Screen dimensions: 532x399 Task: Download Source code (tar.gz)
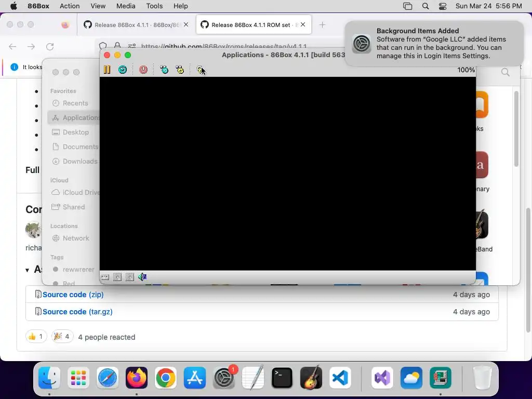[x=77, y=312]
